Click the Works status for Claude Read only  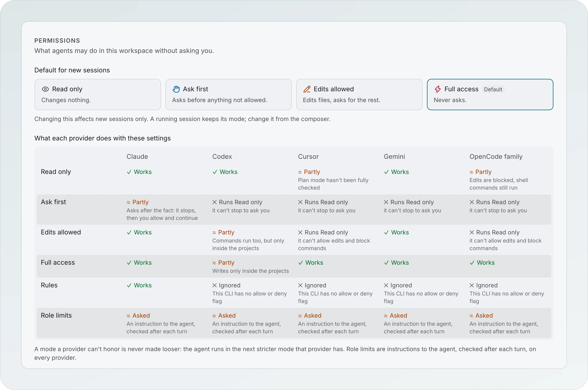click(139, 172)
